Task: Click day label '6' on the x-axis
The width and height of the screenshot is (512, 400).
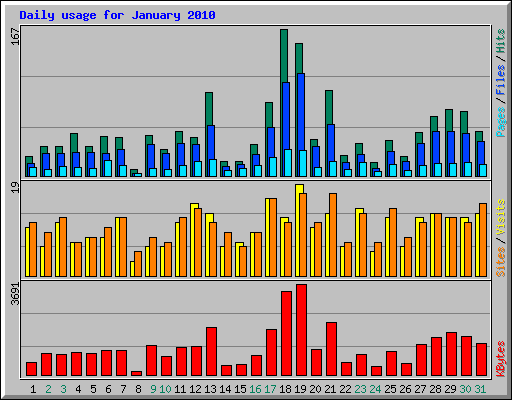Action: 108,389
